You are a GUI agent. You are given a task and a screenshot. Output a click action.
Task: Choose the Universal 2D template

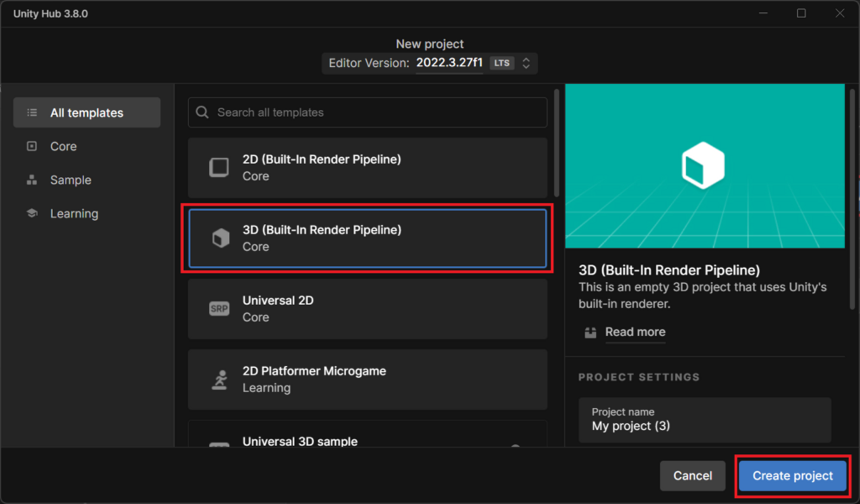(x=367, y=309)
